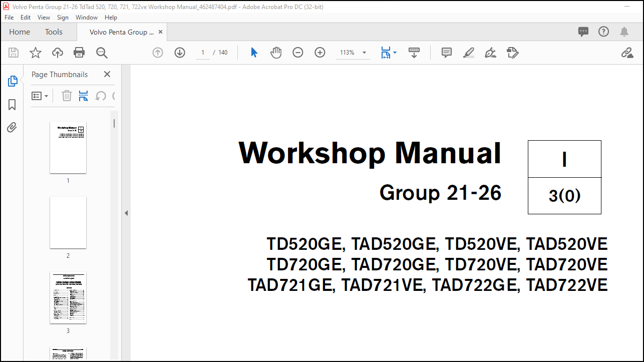Zoom in with the plus icon

coord(320,53)
